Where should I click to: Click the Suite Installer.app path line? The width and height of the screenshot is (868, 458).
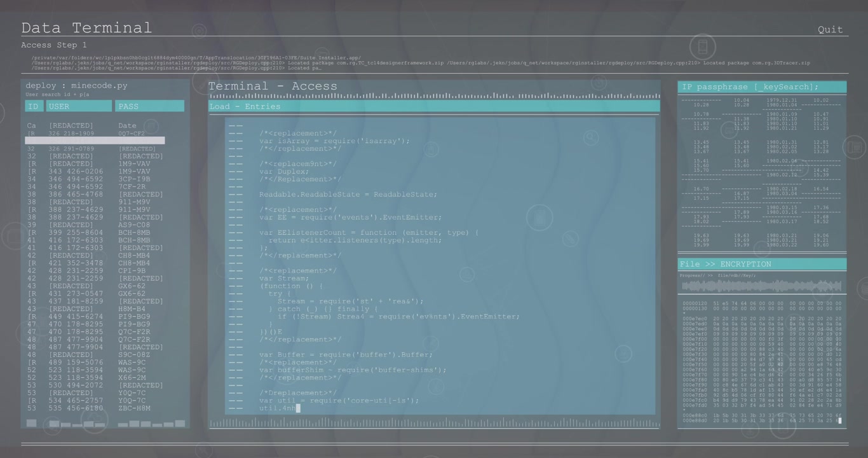(196, 58)
